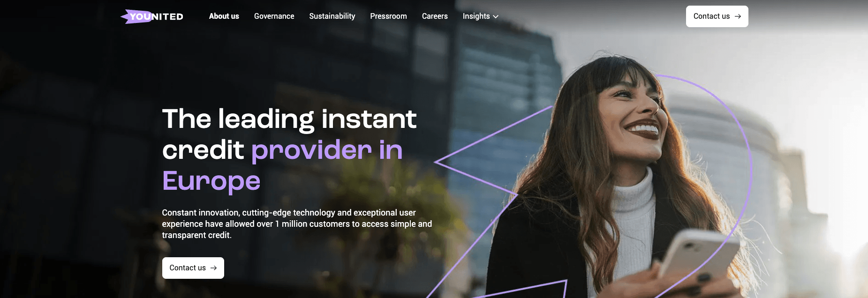Click the paragraph mentioning 1 million customers
868x298 pixels.
click(x=297, y=224)
